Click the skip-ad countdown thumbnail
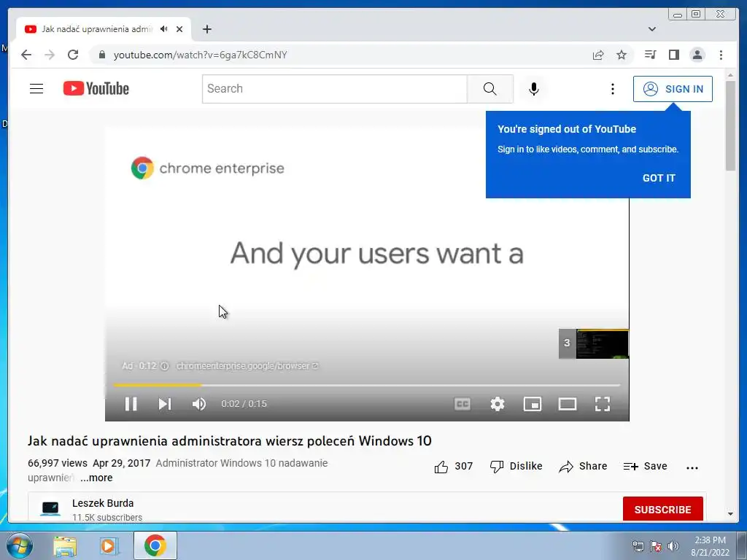Viewport: 747px width, 560px height. [x=594, y=343]
